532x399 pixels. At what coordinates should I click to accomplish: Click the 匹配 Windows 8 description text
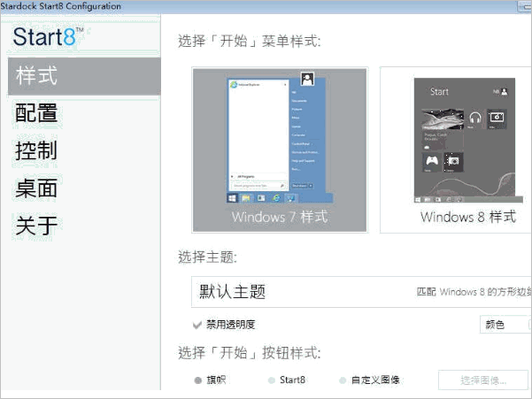click(x=474, y=292)
